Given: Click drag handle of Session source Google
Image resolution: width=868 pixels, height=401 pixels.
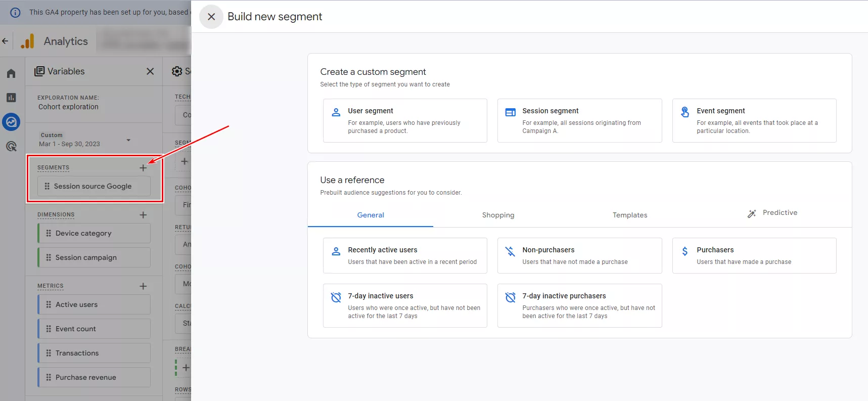Looking at the screenshot, I should pyautogui.click(x=47, y=186).
